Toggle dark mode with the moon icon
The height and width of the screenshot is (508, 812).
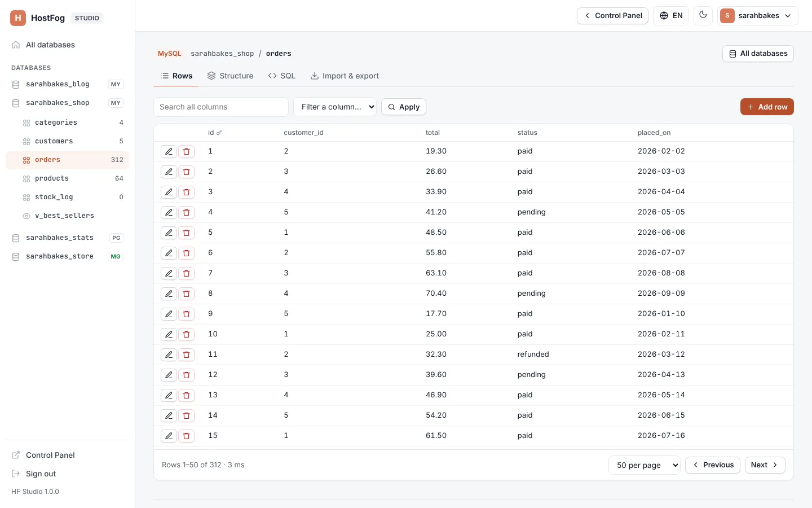[703, 15]
